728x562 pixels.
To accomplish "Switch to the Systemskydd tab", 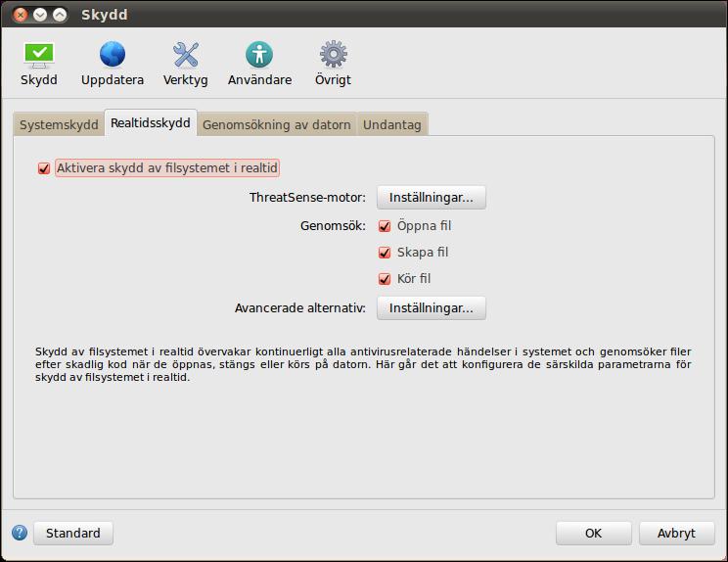I will [x=59, y=124].
